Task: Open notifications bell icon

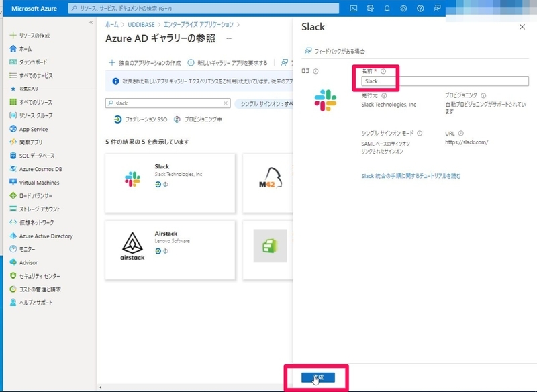Action: point(387,9)
